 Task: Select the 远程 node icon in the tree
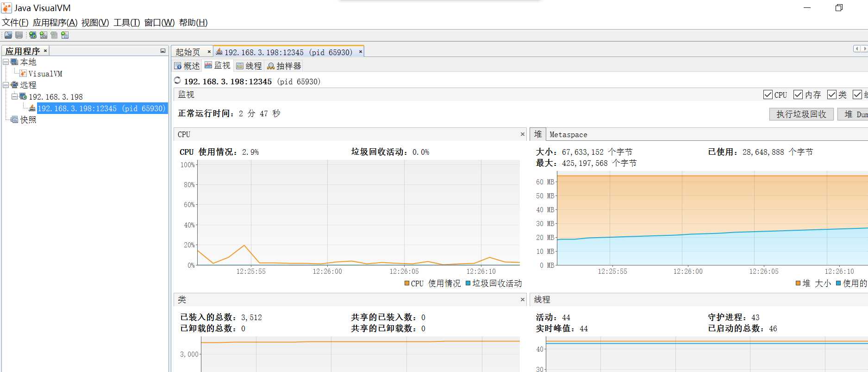[15, 85]
